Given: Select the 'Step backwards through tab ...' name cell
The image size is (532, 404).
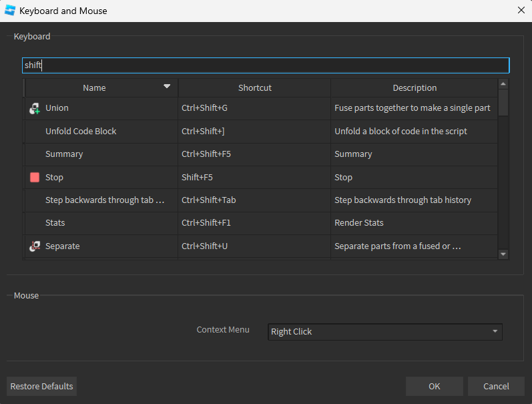Looking at the screenshot, I should pos(101,200).
